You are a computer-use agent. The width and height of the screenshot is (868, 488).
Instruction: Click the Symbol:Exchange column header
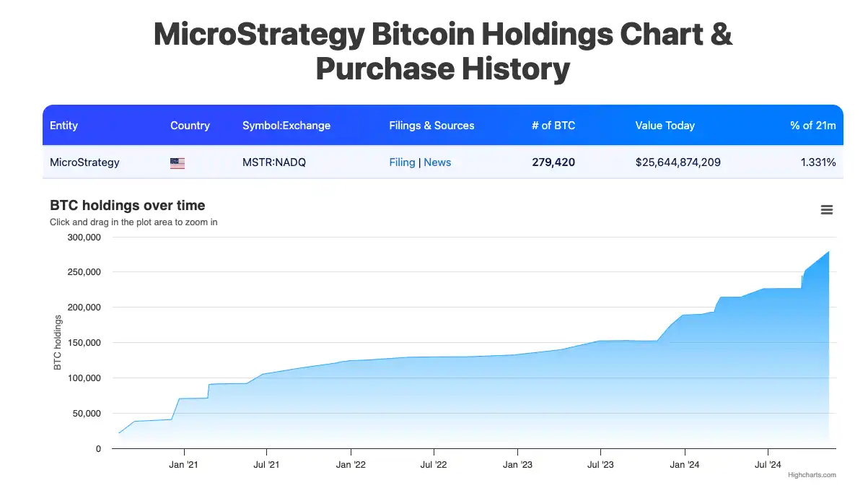click(286, 126)
